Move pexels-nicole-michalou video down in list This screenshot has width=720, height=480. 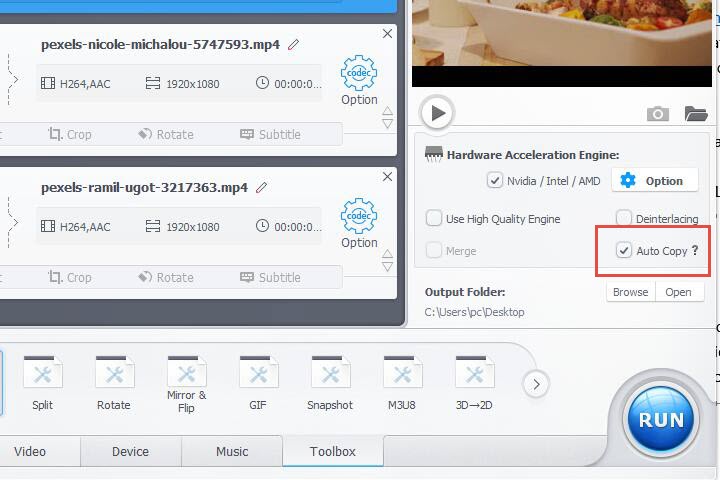point(388,124)
